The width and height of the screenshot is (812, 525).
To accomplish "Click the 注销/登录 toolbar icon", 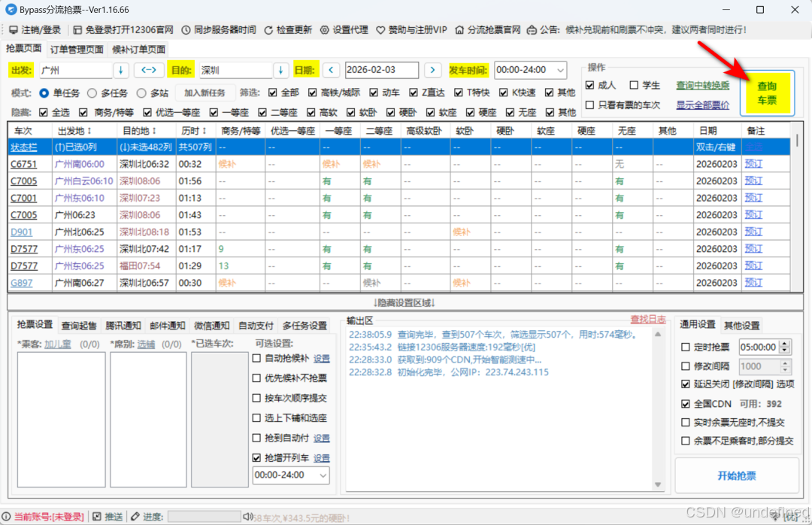I will 14,30.
